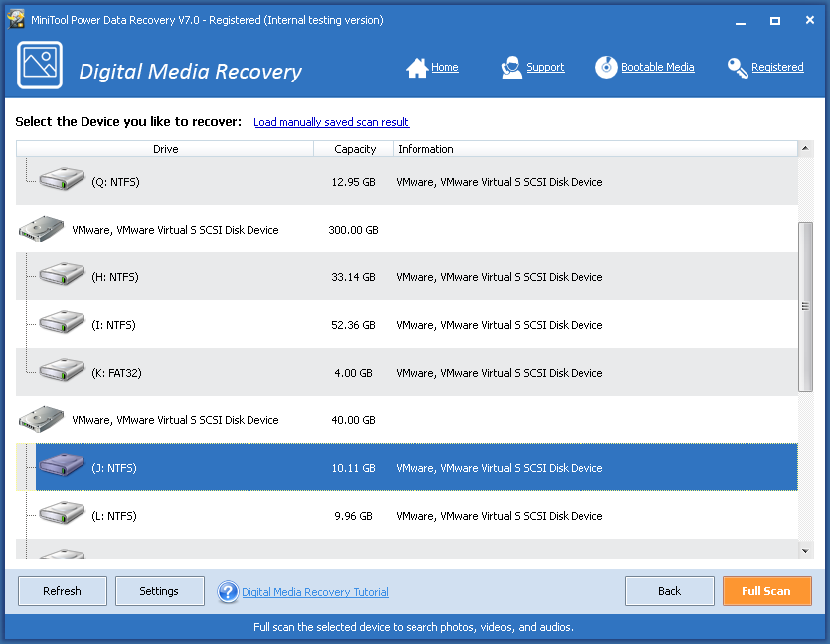830x644 pixels.
Task: Open the Support link
Action: pyautogui.click(x=545, y=67)
